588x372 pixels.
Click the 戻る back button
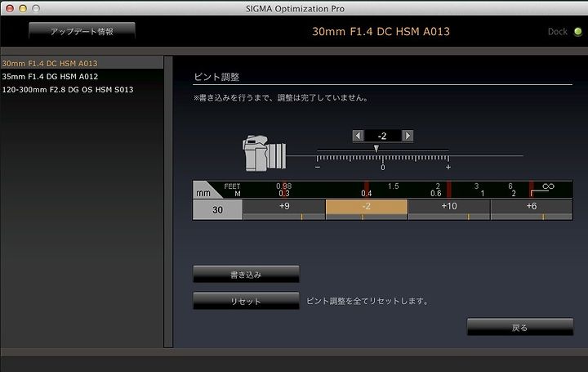point(519,327)
